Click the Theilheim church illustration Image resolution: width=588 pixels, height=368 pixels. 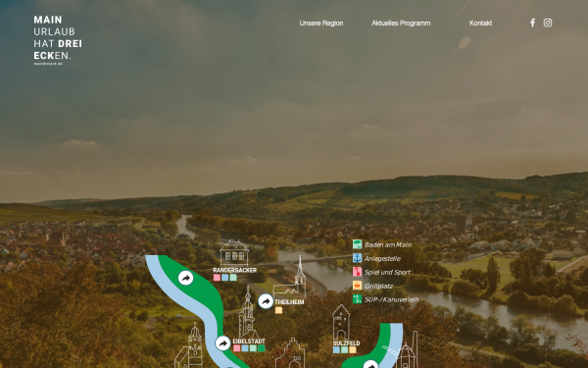(290, 278)
